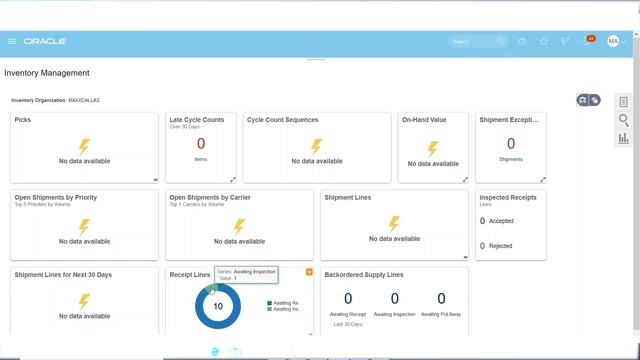Click the Open Shipments by Priority title
640x360 pixels.
[x=56, y=197]
